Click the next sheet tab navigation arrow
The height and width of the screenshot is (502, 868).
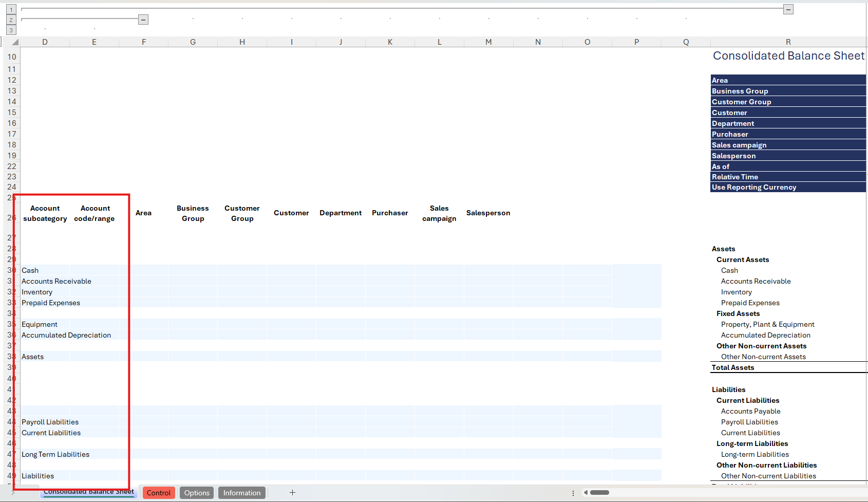click(13, 493)
